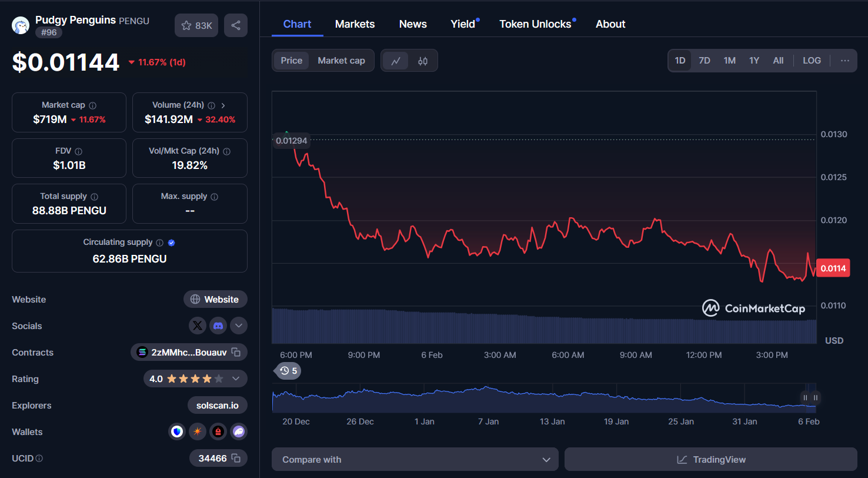868x478 pixels.
Task: Expand more social links chevron
Action: [x=239, y=326]
